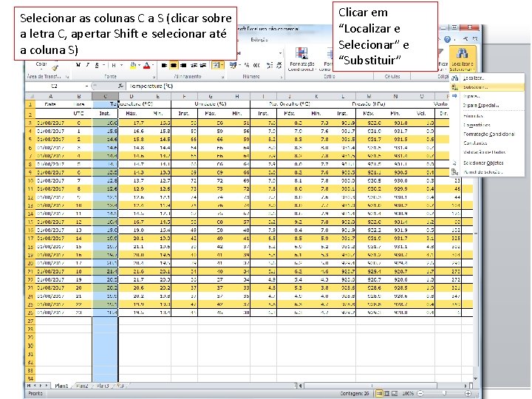Open the Fonte group dialog launcher
This screenshot has height=399, width=532.
click(154, 78)
